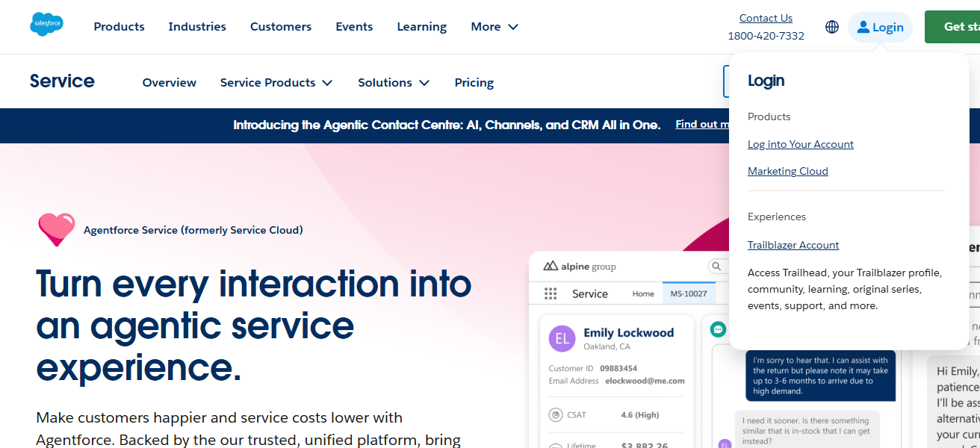Click the Emily Lockwood name

tap(629, 333)
